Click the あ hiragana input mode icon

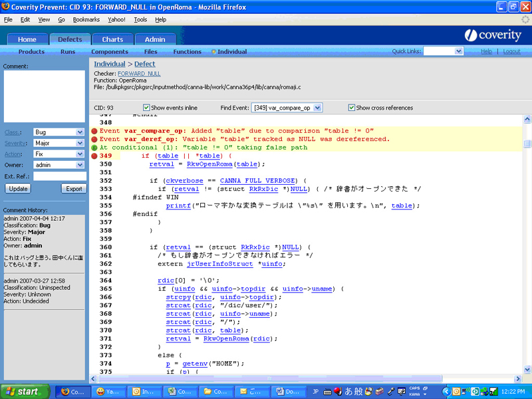348,392
